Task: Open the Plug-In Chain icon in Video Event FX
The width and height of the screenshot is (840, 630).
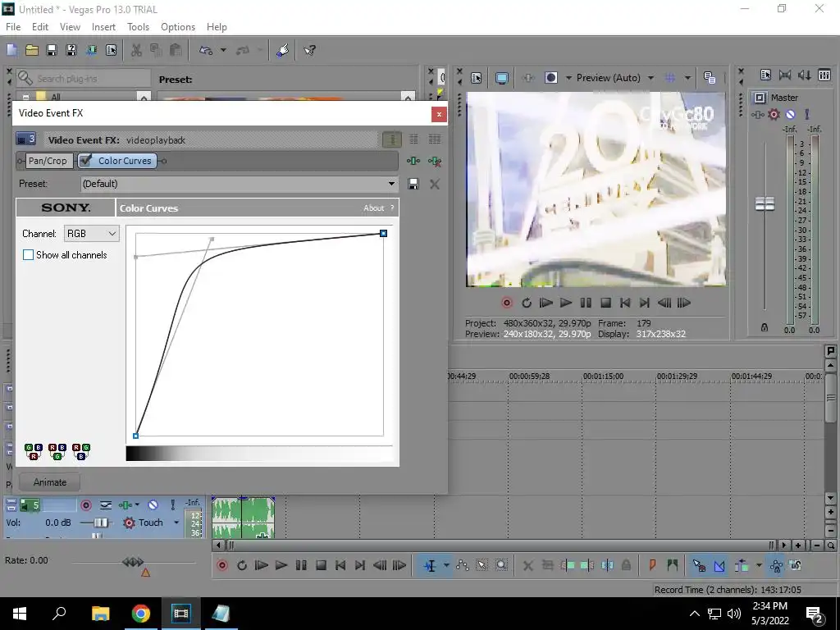Action: 413,161
